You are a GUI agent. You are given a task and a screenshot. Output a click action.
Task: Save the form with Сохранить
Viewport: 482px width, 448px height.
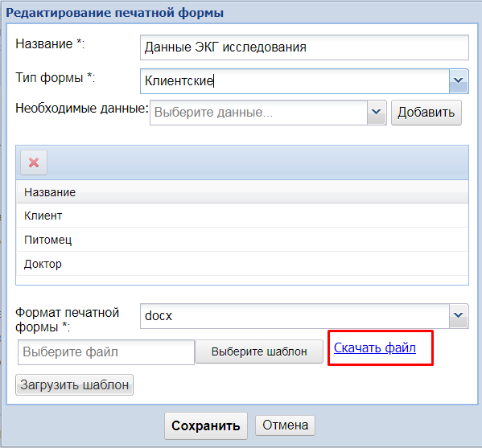(206, 425)
